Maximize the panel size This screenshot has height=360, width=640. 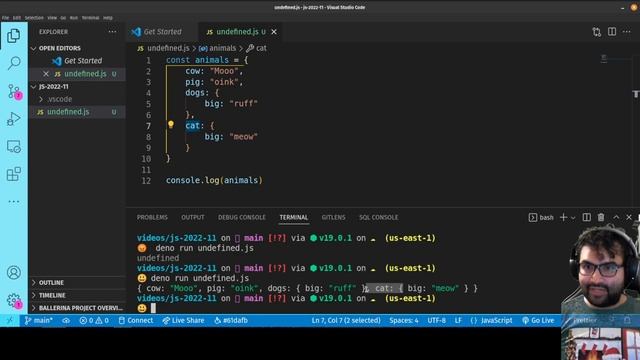click(x=616, y=218)
